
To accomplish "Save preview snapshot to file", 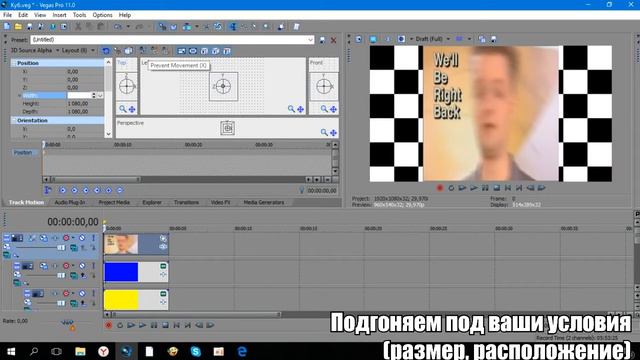I will pos(493,39).
